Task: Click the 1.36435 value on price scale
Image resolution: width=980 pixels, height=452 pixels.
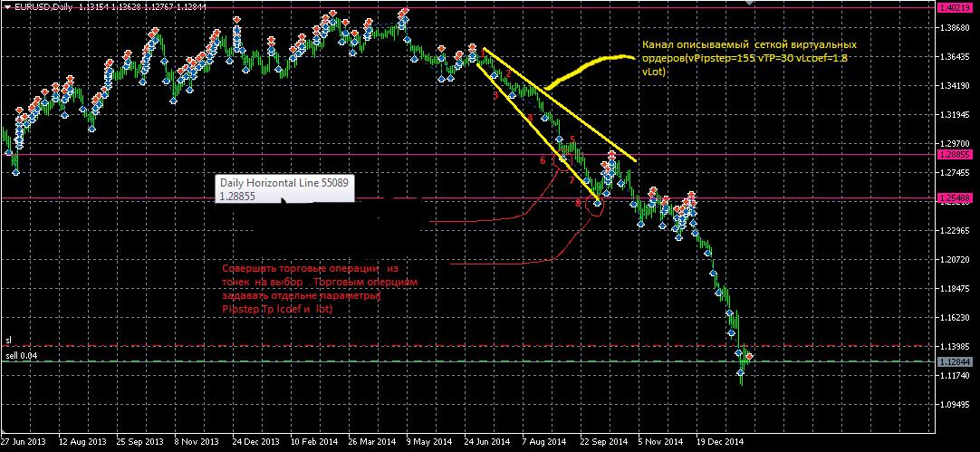Action: (x=956, y=57)
